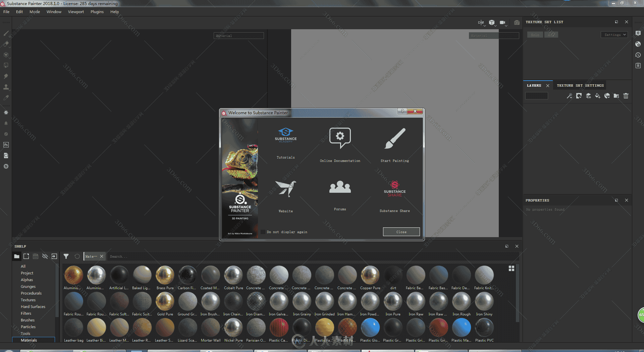Select Procedurals category in shelf
Viewport: 644px width, 352px height.
coord(31,293)
